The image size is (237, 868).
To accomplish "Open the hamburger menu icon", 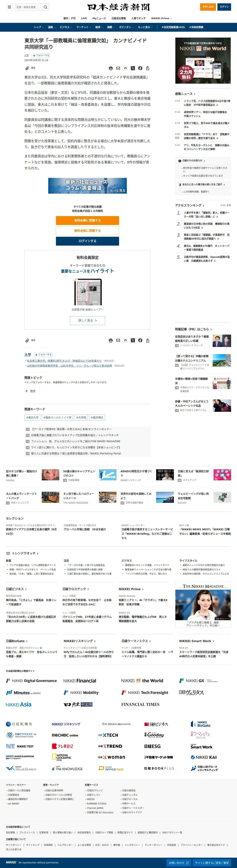I will (x=9, y=7).
